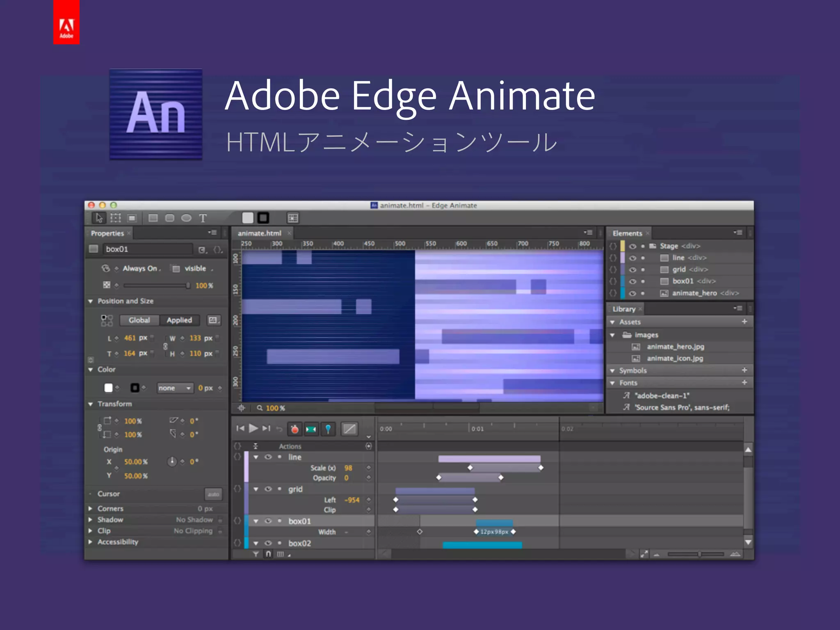The width and height of the screenshot is (840, 630).
Task: Click the timeline zoom slider
Action: [696, 554]
